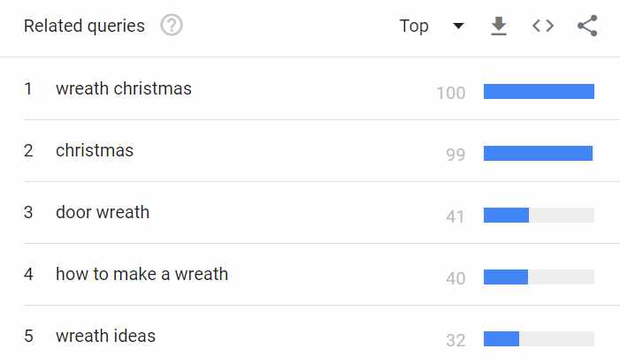Image resolution: width=620 pixels, height=364 pixels.
Task: Click the blue bar for door wreath
Action: click(x=506, y=216)
